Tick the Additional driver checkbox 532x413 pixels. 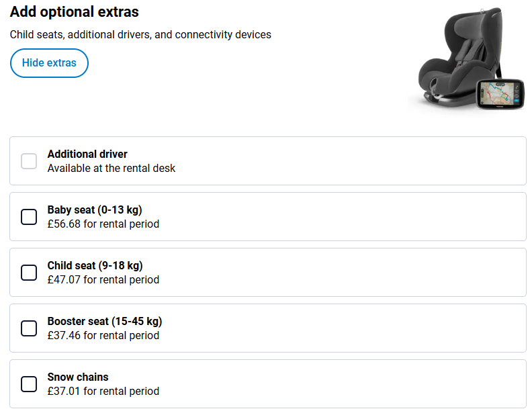pyautogui.click(x=29, y=161)
